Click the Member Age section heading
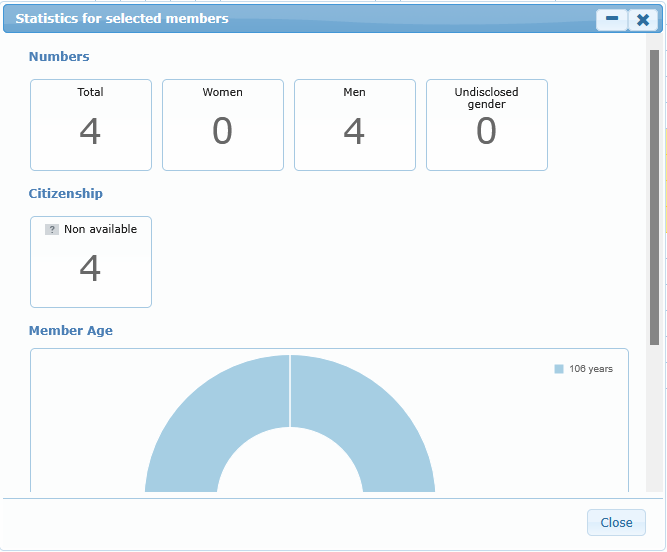Screen dimensions: 667x552 pos(71,331)
